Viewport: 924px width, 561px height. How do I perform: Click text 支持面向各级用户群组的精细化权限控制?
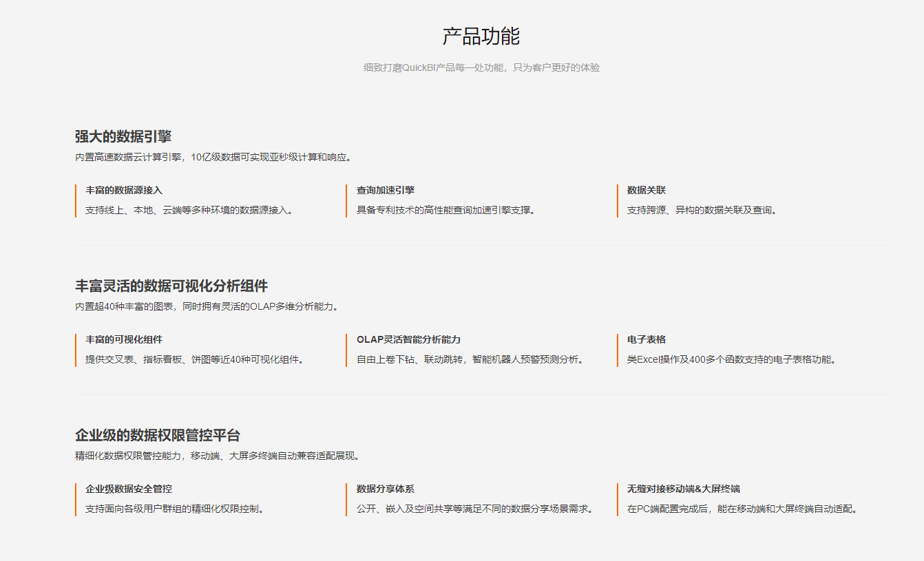175,509
